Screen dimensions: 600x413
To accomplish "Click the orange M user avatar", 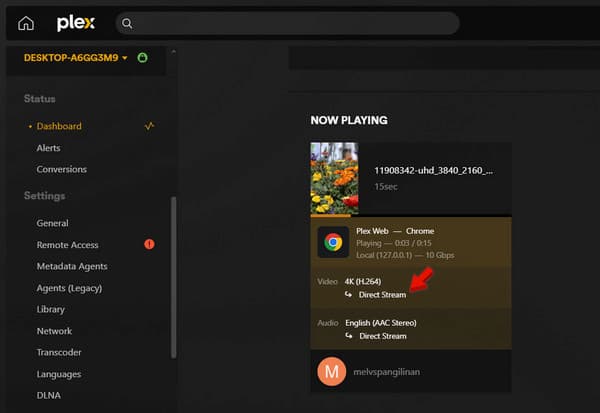I will coord(331,371).
